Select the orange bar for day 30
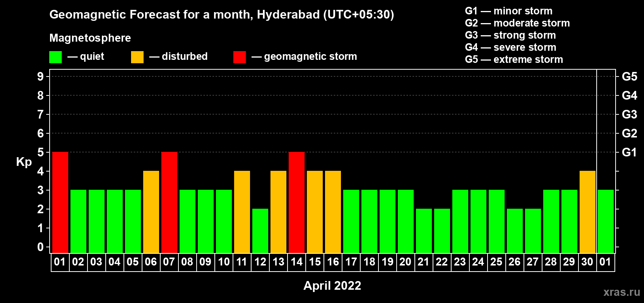The width and height of the screenshot is (644, 303). coord(588,212)
